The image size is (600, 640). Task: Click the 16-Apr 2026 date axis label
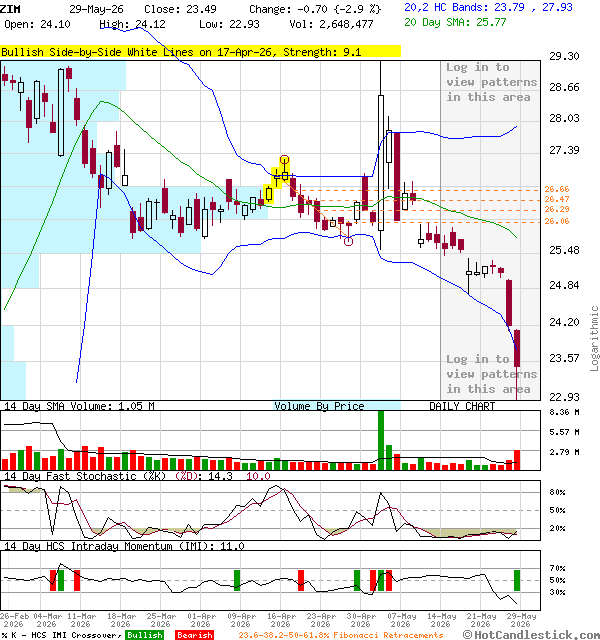(281, 620)
